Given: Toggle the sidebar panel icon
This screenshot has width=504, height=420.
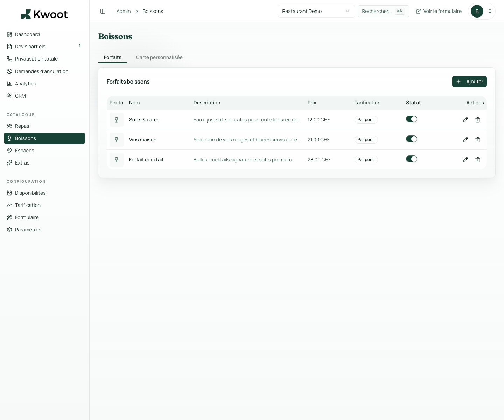Looking at the screenshot, I should 103,11.
